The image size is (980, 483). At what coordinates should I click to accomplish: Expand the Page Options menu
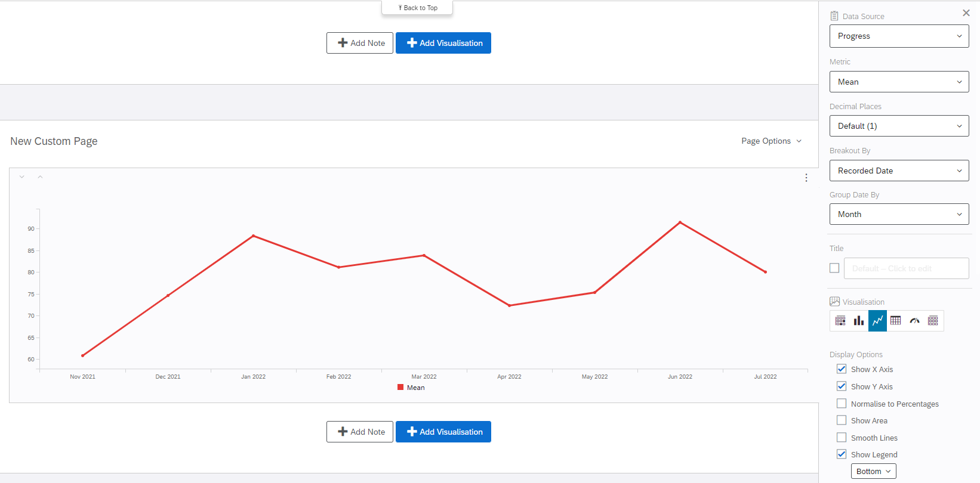[x=771, y=141]
